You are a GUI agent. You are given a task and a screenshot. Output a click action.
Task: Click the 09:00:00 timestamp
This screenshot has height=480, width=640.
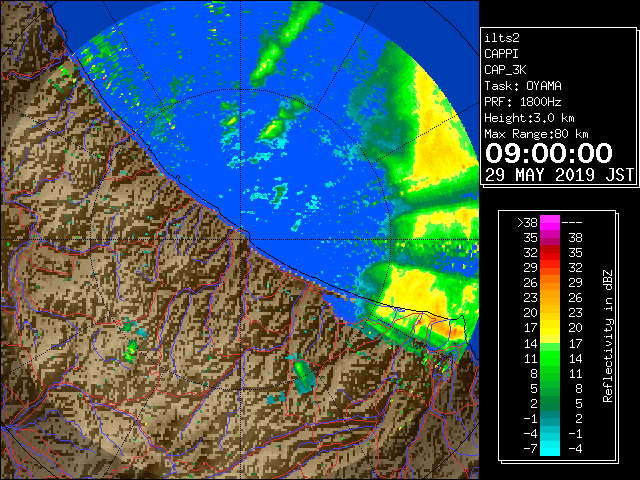[x=549, y=153]
